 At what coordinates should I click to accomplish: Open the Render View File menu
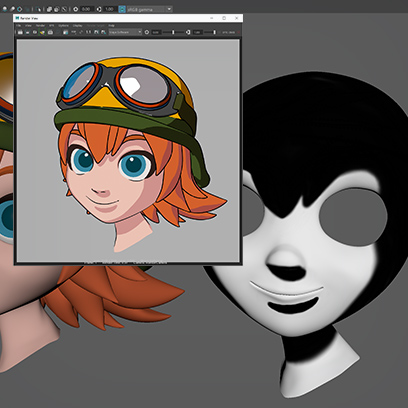(x=19, y=25)
